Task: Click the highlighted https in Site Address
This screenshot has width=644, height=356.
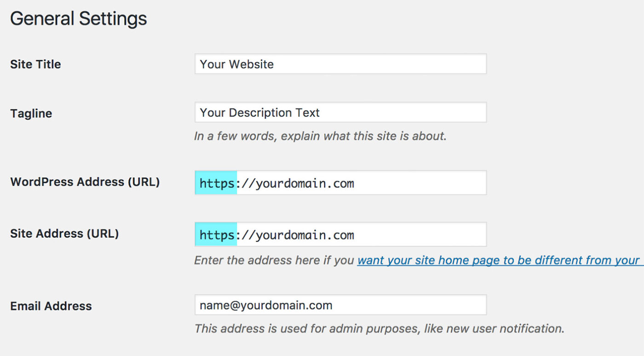Action: [215, 235]
